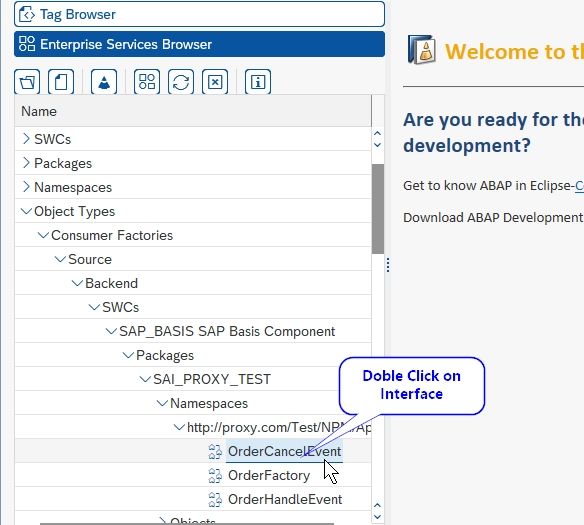Click the open folder toolbar icon
Image resolution: width=584 pixels, height=525 pixels.
point(27,82)
